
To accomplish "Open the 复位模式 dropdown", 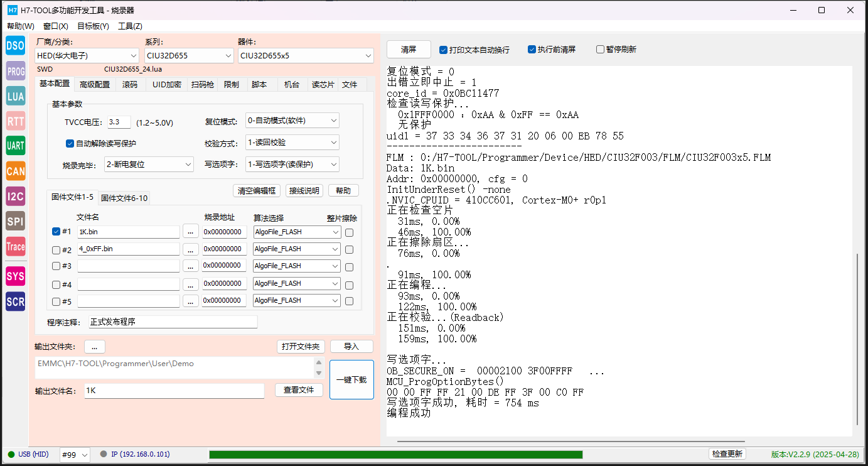I will pyautogui.click(x=292, y=121).
